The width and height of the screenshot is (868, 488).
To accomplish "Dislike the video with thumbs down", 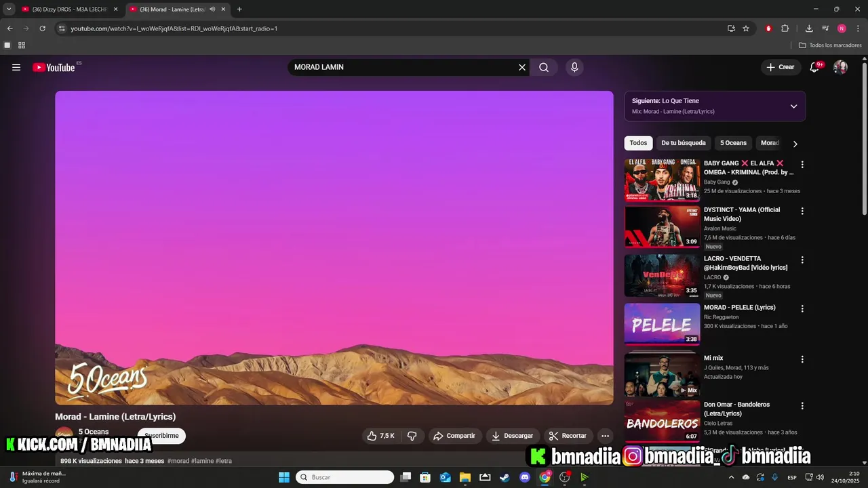I will [x=412, y=436].
